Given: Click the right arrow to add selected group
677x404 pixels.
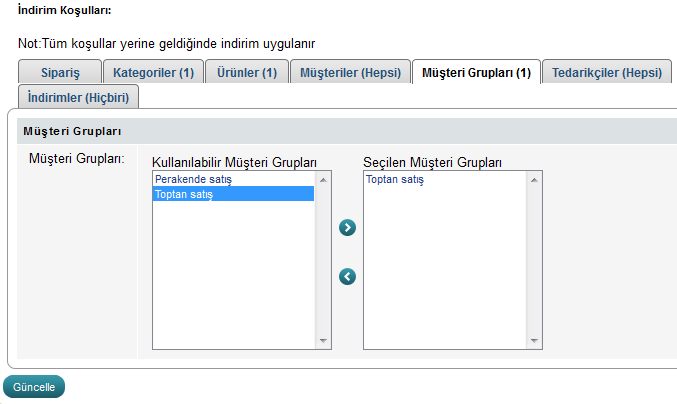Looking at the screenshot, I should coord(348,228).
